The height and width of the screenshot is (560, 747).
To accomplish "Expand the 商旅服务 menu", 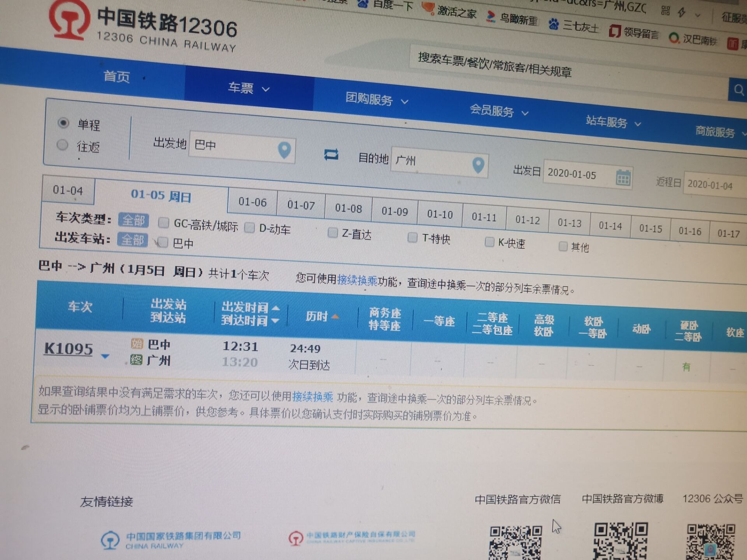I will [x=721, y=132].
